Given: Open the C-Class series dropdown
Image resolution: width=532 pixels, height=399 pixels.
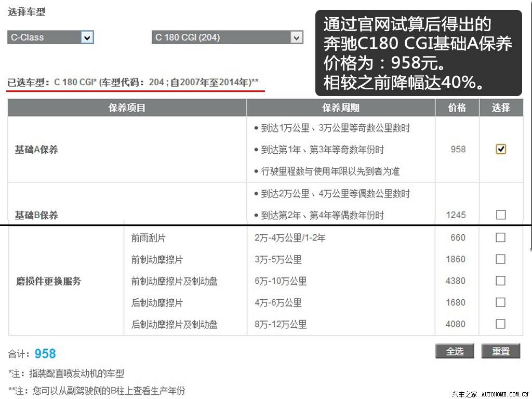Looking at the screenshot, I should tap(50, 37).
